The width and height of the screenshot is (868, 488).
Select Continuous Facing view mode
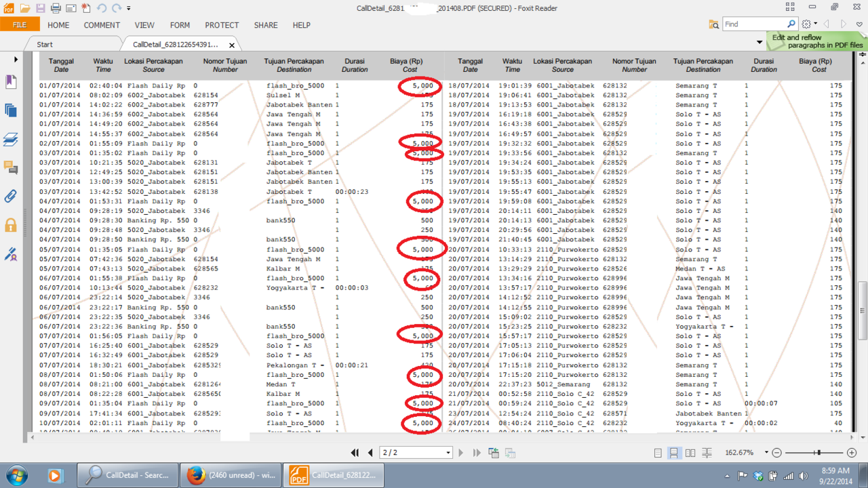tap(707, 453)
